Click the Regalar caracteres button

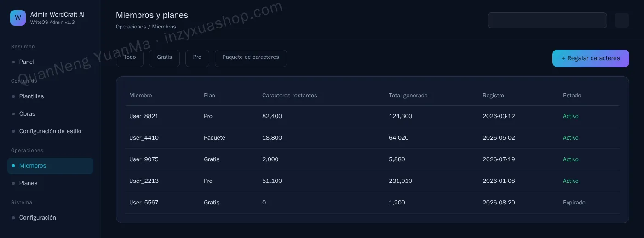click(591, 58)
